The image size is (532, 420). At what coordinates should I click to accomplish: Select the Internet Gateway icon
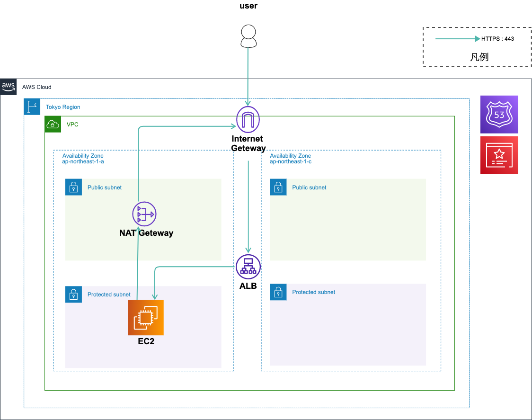(248, 119)
